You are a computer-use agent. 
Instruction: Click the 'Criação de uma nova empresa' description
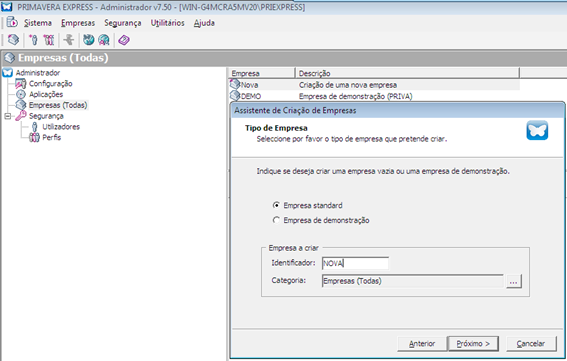click(348, 85)
